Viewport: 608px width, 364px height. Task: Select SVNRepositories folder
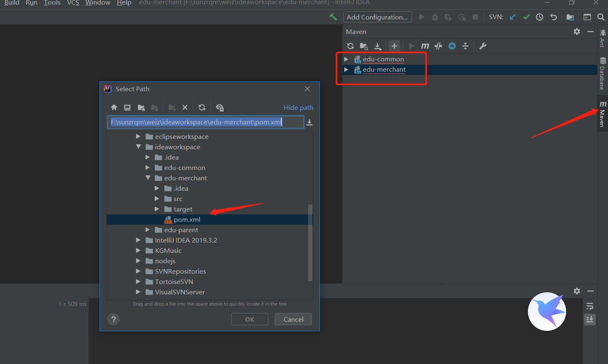tap(180, 271)
